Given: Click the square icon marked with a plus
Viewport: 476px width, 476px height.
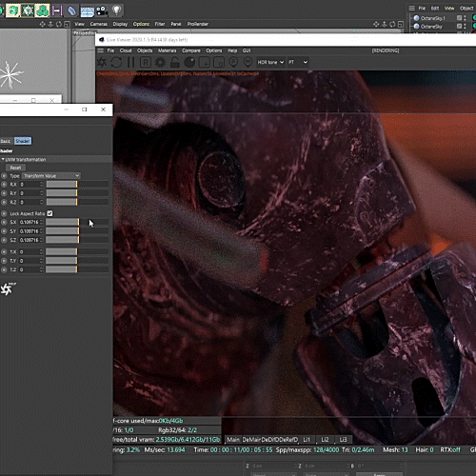Looking at the screenshot, I should 205,62.
